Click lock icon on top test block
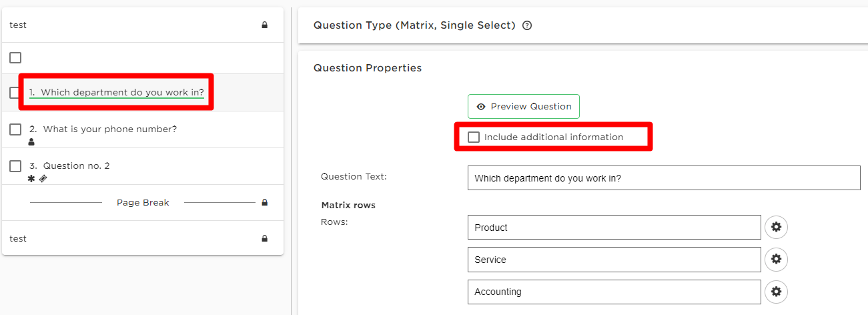 click(x=265, y=25)
